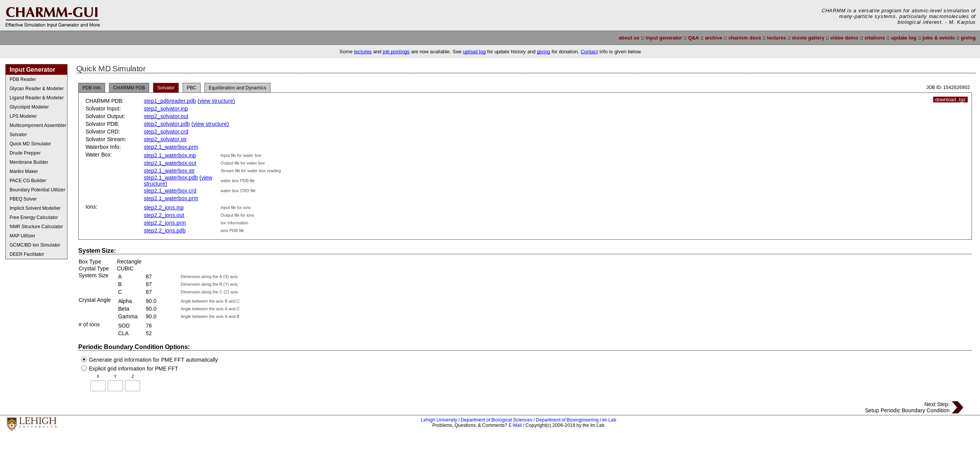Image resolution: width=980 pixels, height=456 pixels.
Task: Open GCMC/BD Ion Simulator
Action: point(35,245)
